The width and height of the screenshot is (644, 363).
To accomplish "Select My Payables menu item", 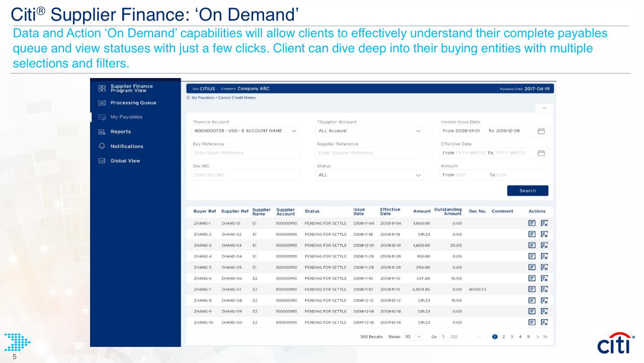I will [x=126, y=117].
